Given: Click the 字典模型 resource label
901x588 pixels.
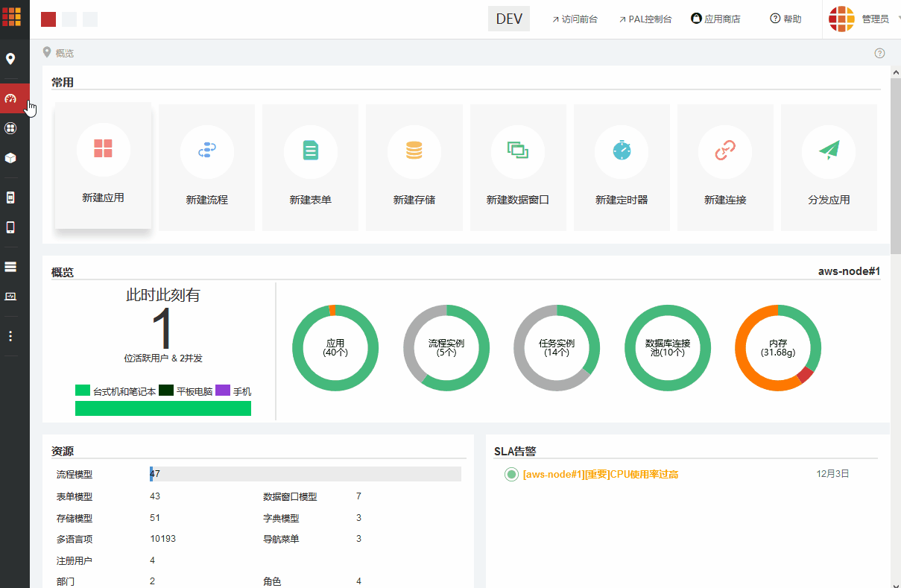Looking at the screenshot, I should pos(281,518).
